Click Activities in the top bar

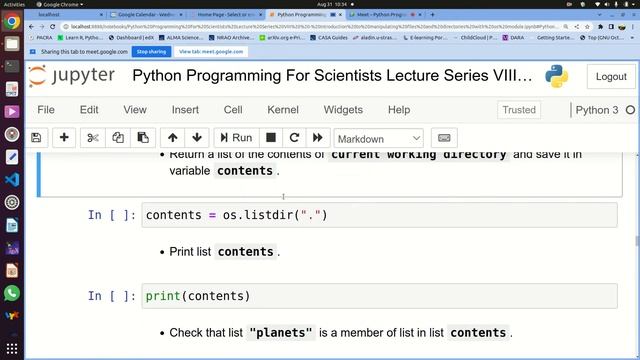pyautogui.click(x=14, y=4)
